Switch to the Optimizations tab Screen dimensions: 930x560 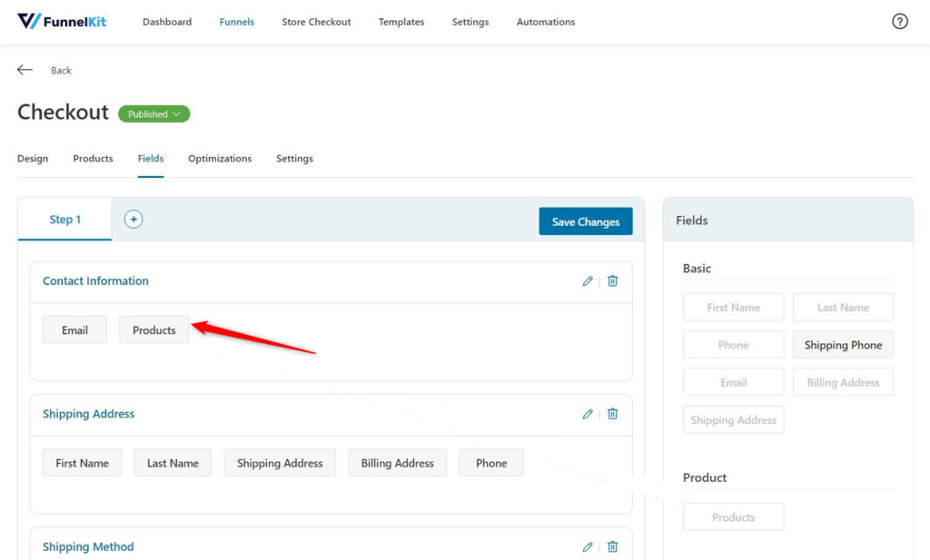pos(220,158)
